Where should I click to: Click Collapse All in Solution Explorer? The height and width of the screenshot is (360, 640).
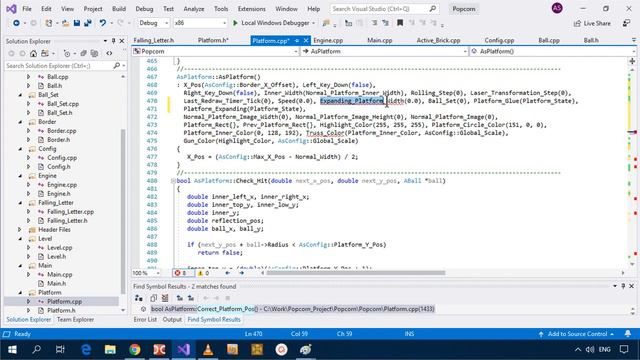[83, 53]
